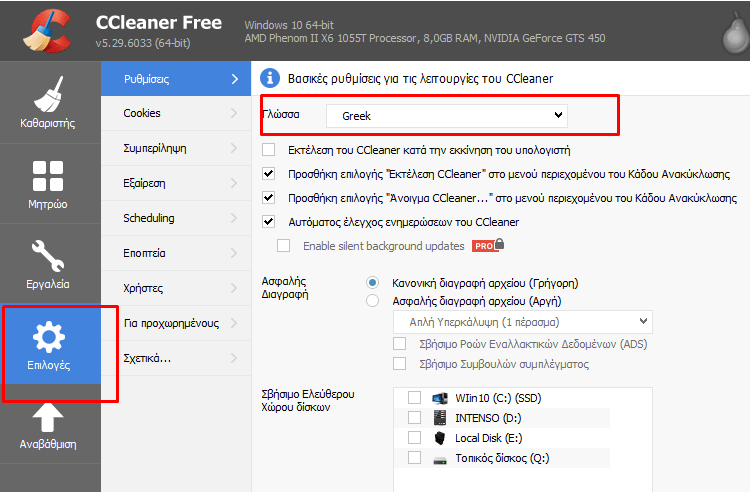Expand the Για προχωρημένους chevron arrow
The height and width of the screenshot is (492, 750).
coord(234,323)
